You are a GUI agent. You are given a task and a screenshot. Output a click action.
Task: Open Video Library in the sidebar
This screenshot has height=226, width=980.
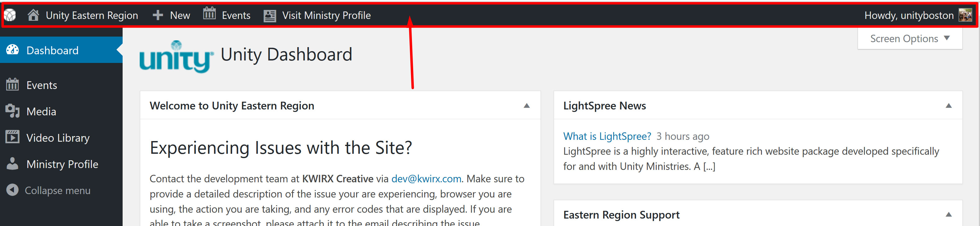[x=58, y=138]
